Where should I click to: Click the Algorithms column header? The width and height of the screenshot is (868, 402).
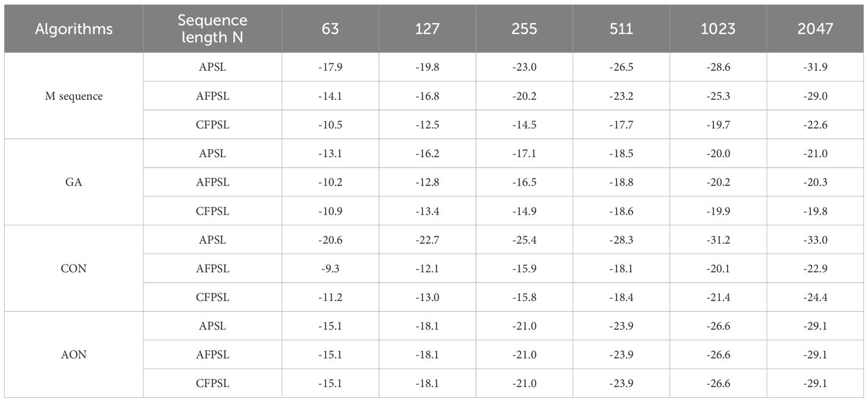[74, 29]
